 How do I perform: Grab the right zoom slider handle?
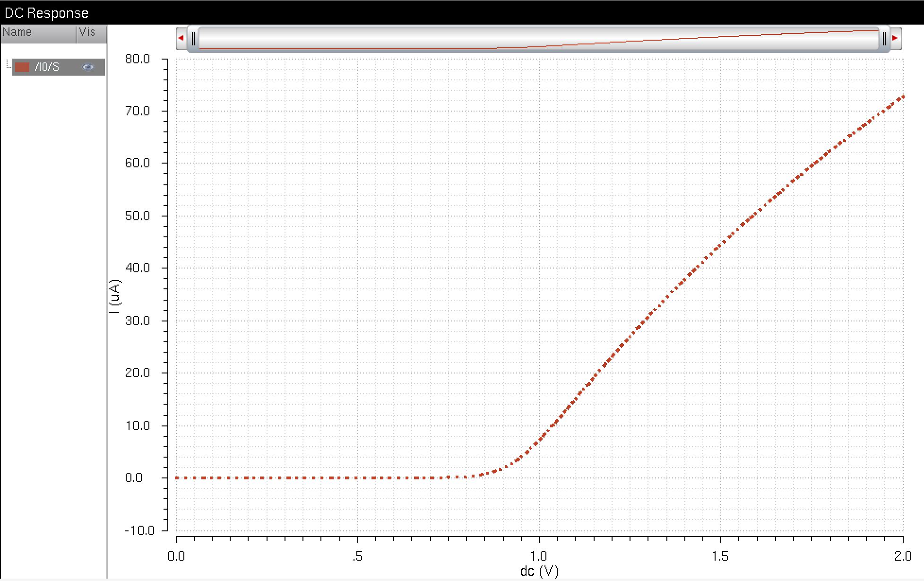click(x=884, y=39)
